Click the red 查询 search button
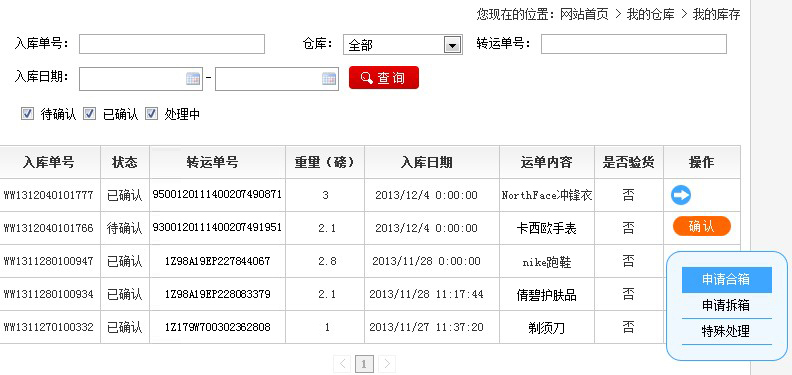The image size is (792, 375). coord(384,77)
